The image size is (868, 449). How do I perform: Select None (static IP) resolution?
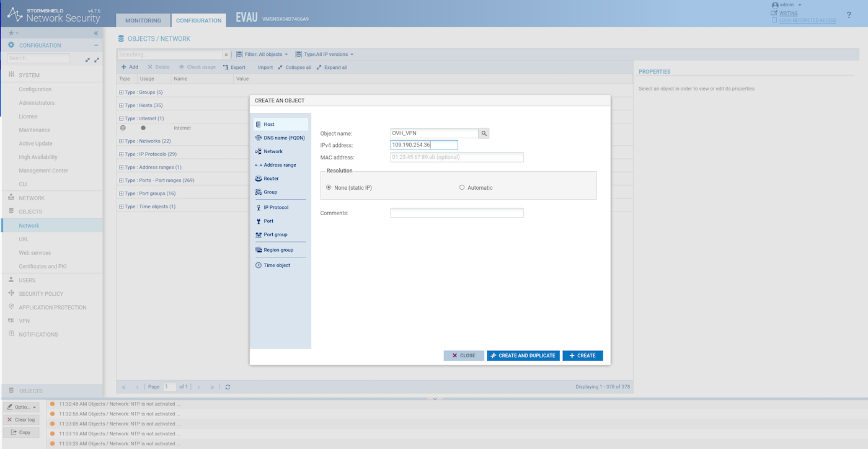(329, 187)
